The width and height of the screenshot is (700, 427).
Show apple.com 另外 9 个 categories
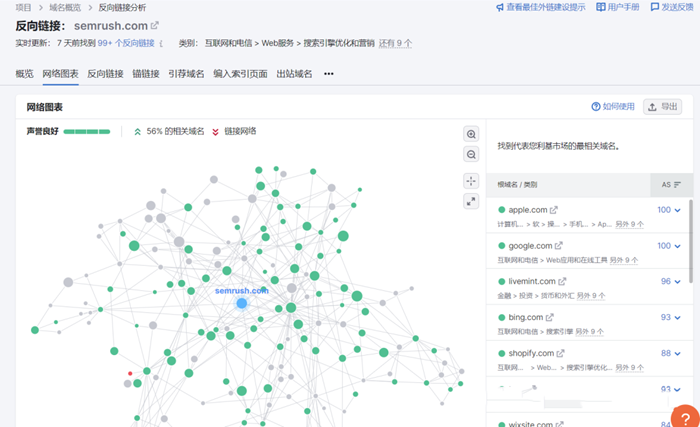point(629,224)
